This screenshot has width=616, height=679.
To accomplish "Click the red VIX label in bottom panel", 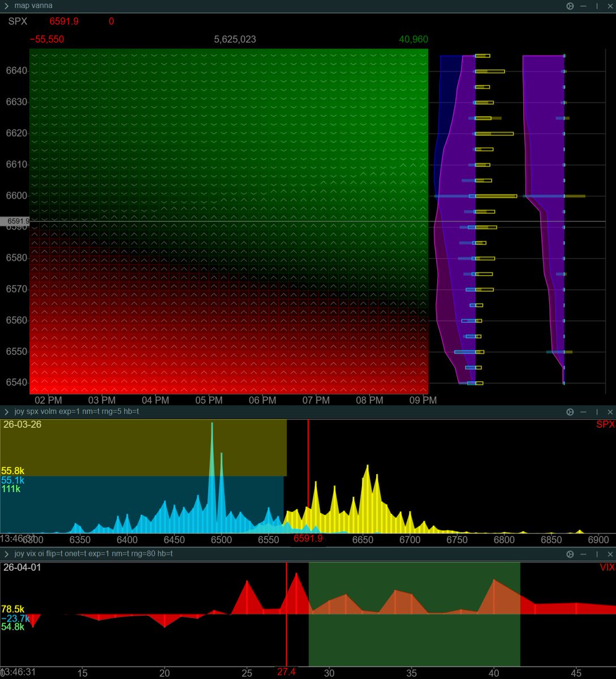I will tap(607, 567).
